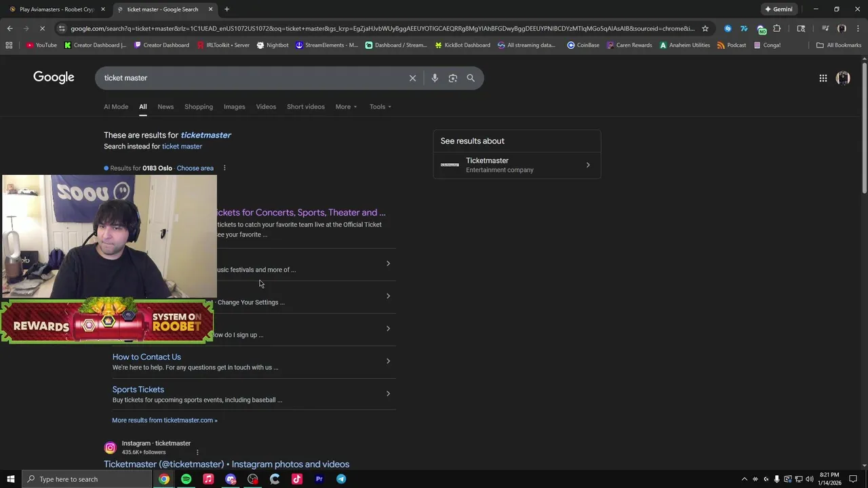Screen dimensions: 868x488
Task: Open the three-dot menu beside Choose area
Action: coord(224,168)
